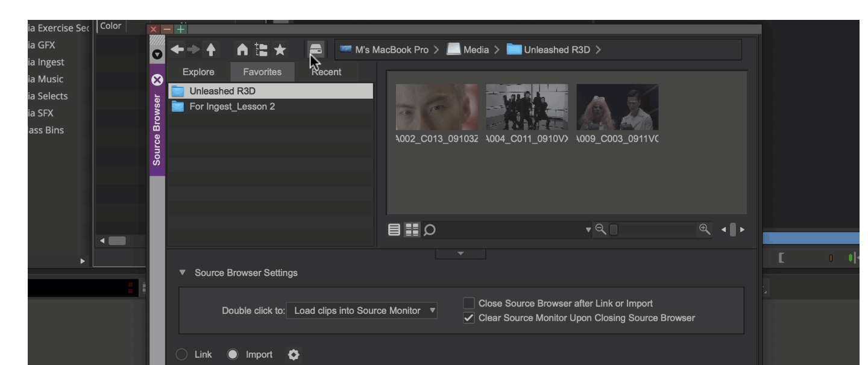
Task: Open the Source Browser fast menu circle icon
Action: (x=157, y=54)
